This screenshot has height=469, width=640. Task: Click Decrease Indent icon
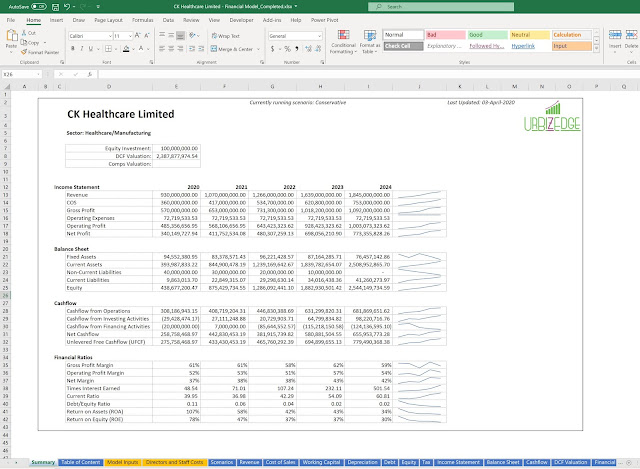pos(192,49)
